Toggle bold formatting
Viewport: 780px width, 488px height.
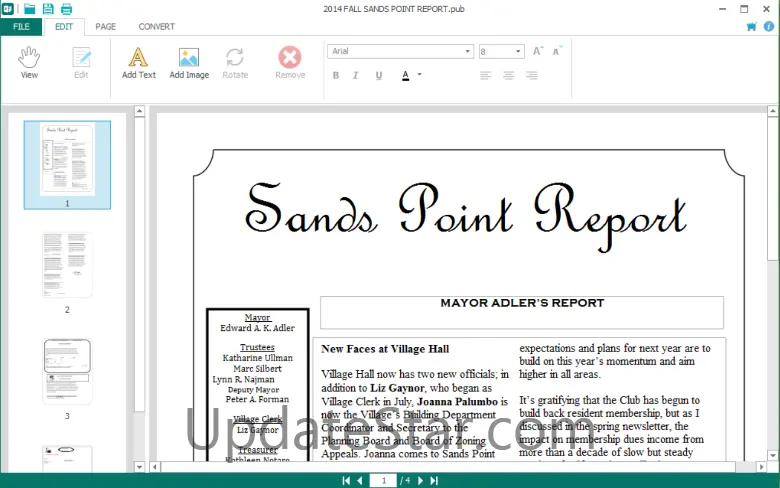pos(335,75)
